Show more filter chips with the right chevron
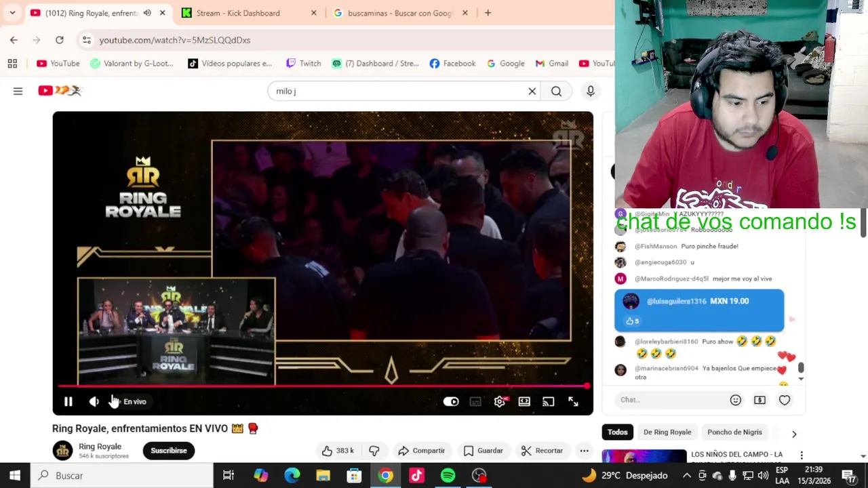 (x=794, y=434)
